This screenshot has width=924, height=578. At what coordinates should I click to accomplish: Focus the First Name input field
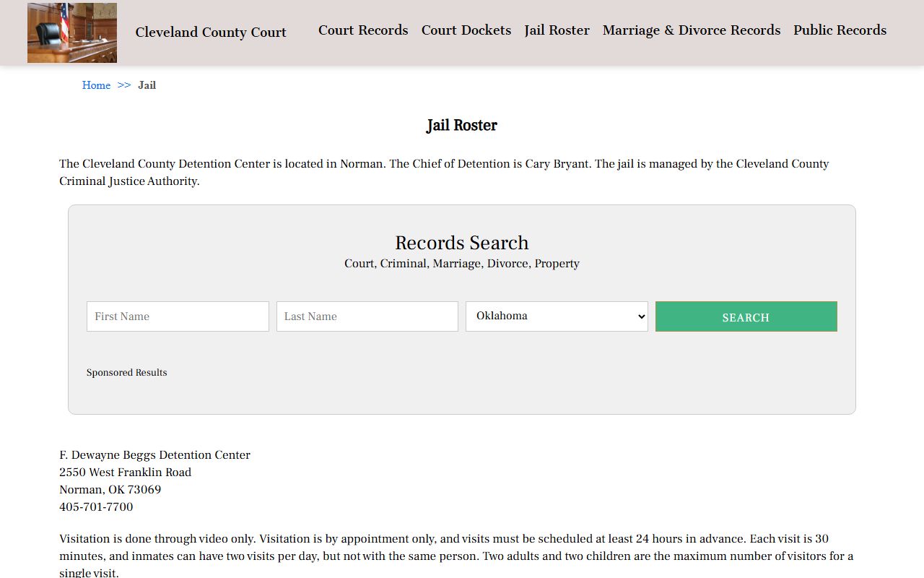point(178,316)
